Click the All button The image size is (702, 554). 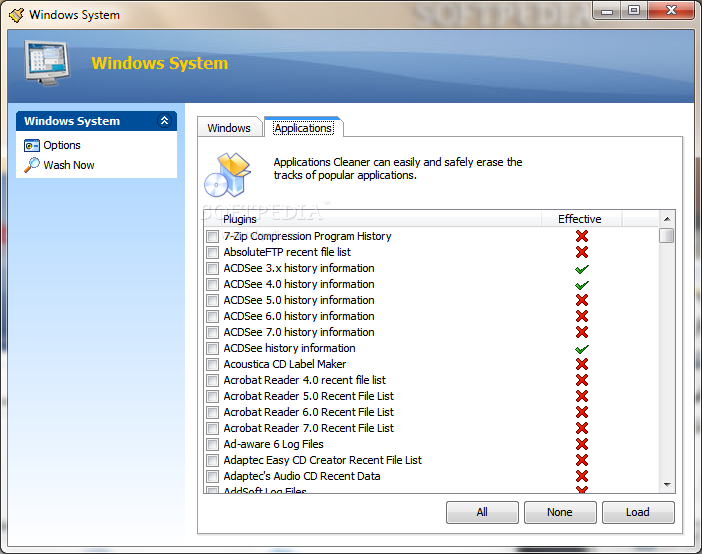(x=482, y=512)
